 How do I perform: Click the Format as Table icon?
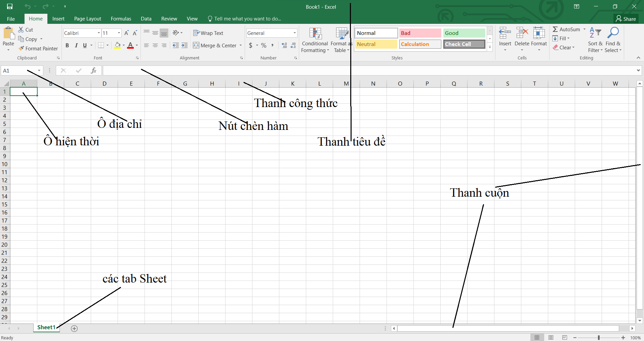tap(341, 35)
